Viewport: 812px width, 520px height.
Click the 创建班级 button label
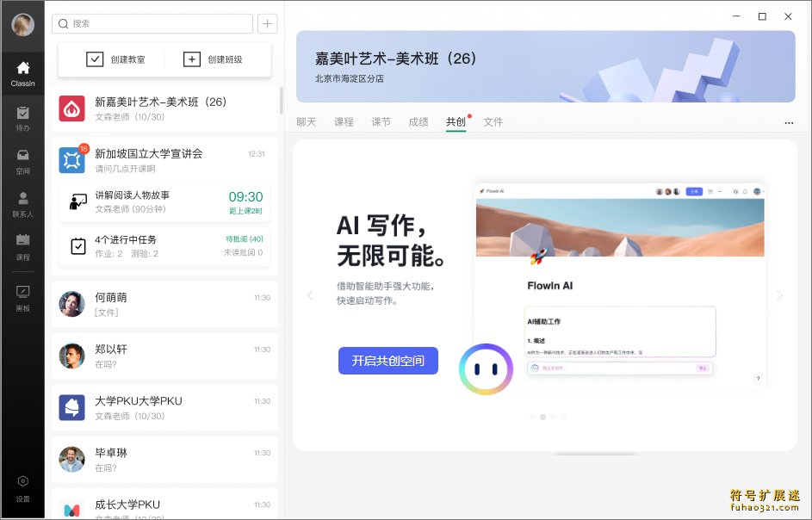tap(225, 59)
